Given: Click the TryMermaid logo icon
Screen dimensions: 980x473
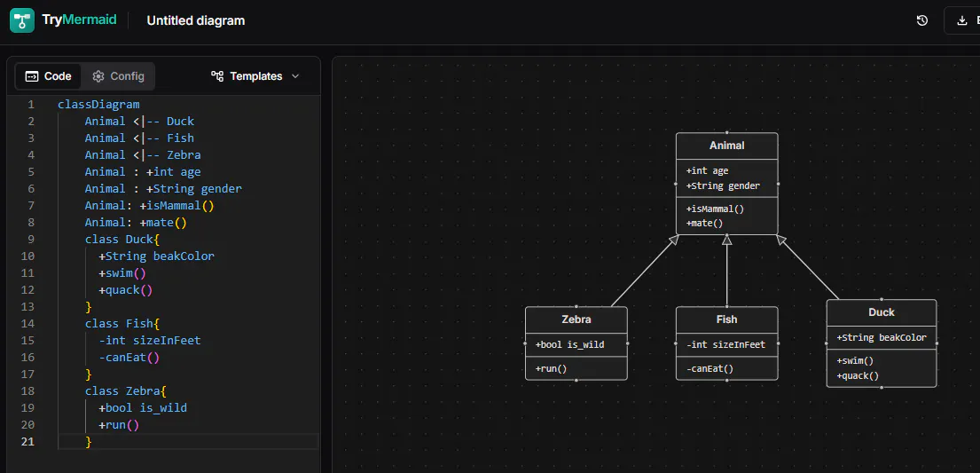Looking at the screenshot, I should (22, 20).
